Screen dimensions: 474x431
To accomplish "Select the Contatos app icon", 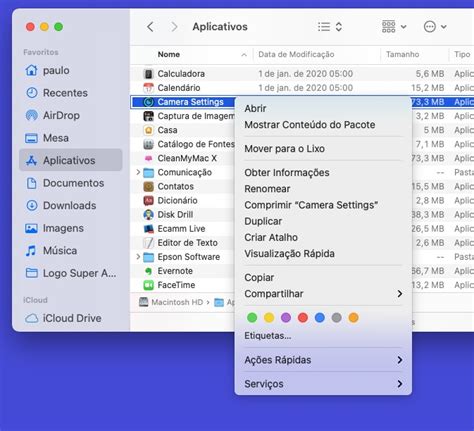I will click(148, 186).
